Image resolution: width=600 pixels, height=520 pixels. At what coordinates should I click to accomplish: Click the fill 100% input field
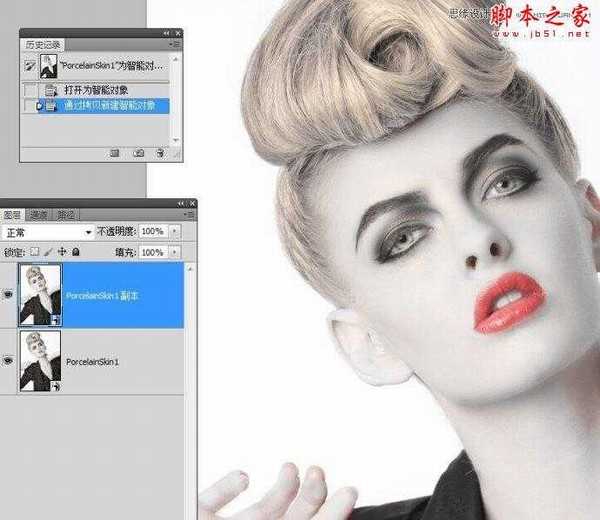(153, 253)
